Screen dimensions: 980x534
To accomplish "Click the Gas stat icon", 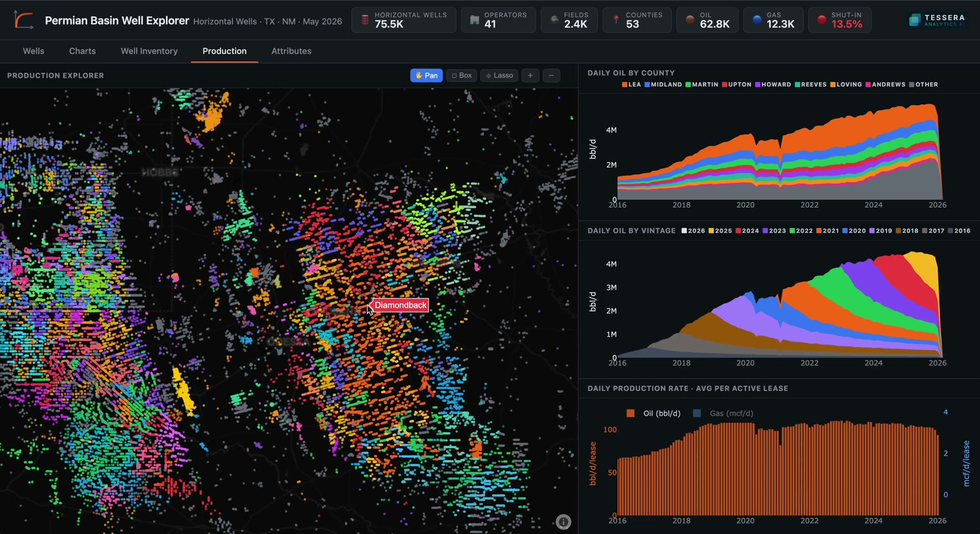I will [757, 20].
